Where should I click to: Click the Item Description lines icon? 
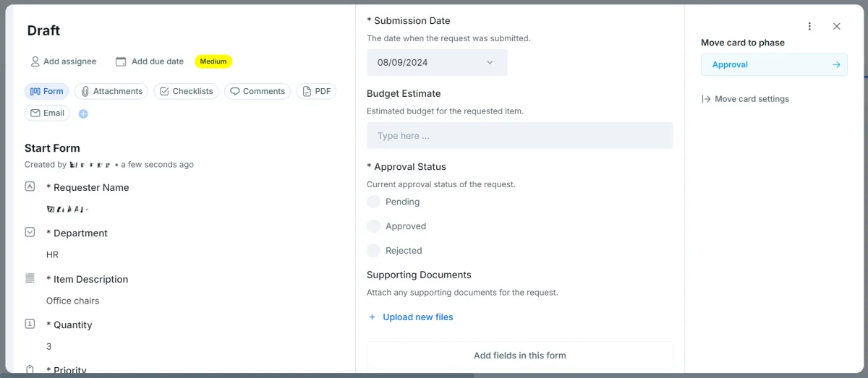click(x=30, y=278)
